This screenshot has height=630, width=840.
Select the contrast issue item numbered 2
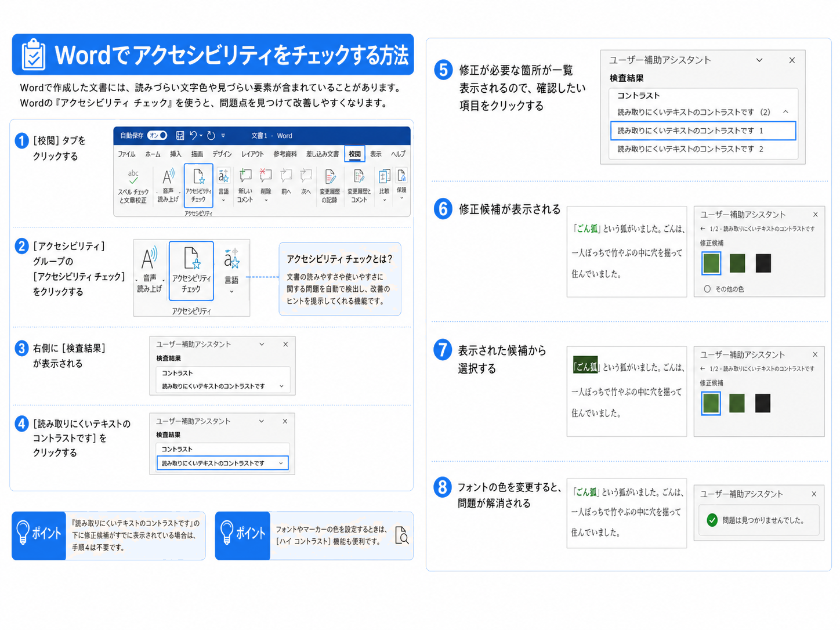(x=703, y=149)
